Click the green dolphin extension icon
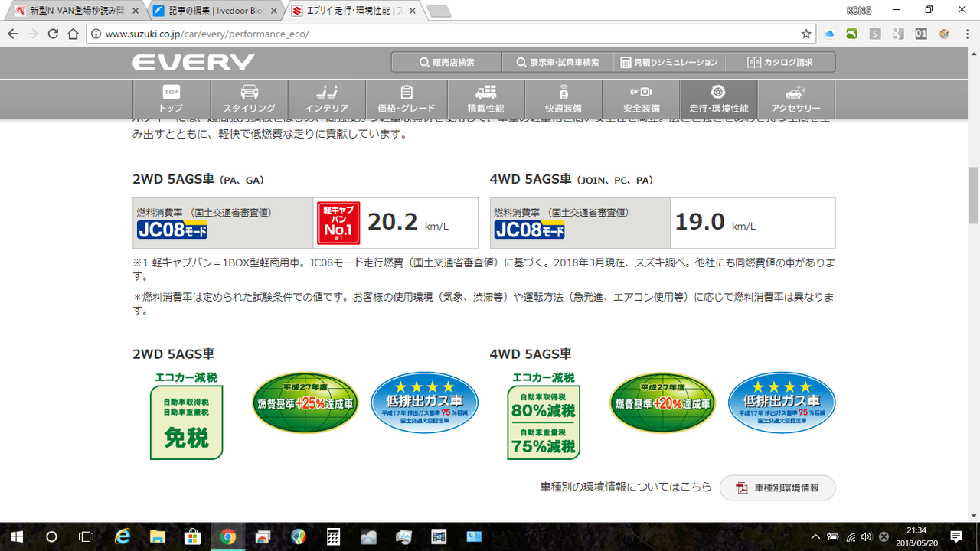 (852, 34)
